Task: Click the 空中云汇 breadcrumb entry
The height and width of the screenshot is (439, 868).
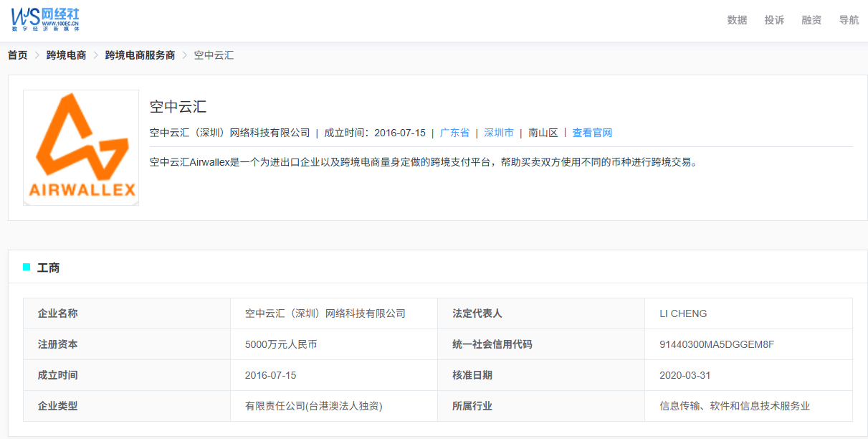Action: [214, 55]
